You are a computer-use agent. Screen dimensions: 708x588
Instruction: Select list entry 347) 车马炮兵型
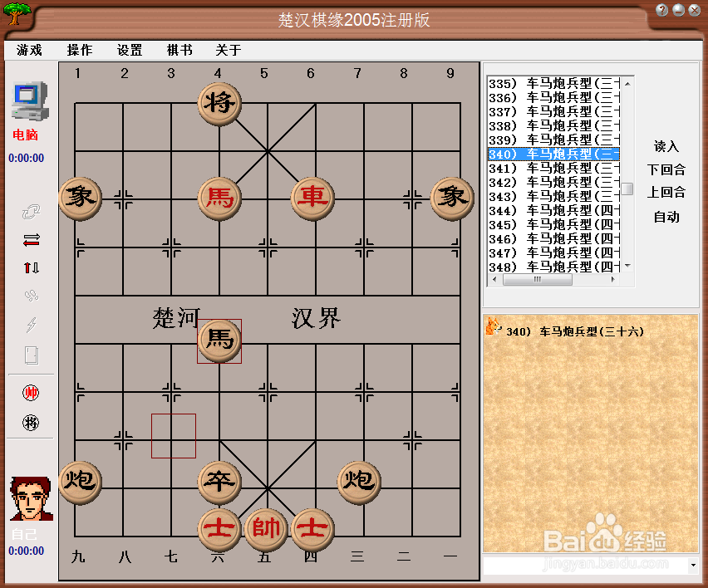pyautogui.click(x=553, y=252)
